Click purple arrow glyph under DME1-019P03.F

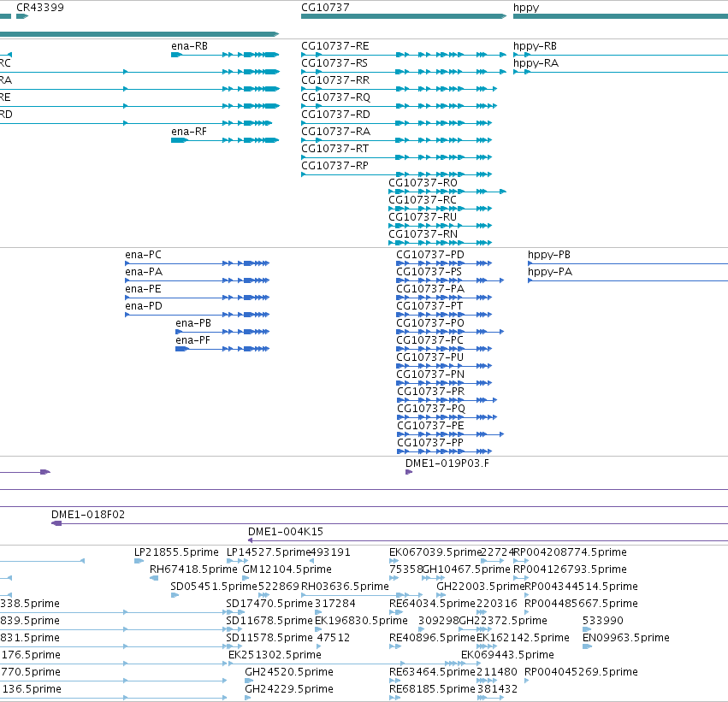[x=409, y=472]
